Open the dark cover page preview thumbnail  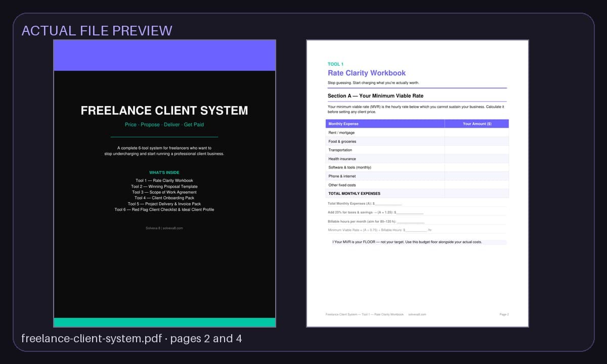164,184
